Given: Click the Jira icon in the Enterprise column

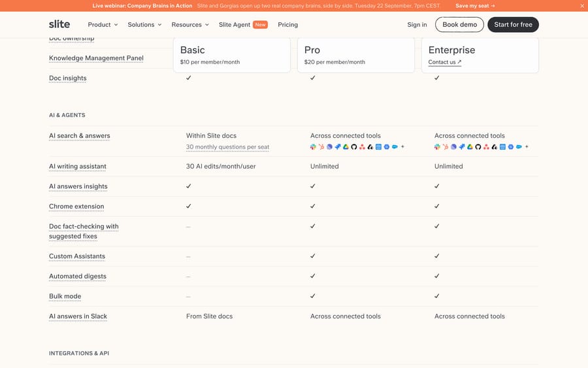Looking at the screenshot, I should [x=462, y=146].
